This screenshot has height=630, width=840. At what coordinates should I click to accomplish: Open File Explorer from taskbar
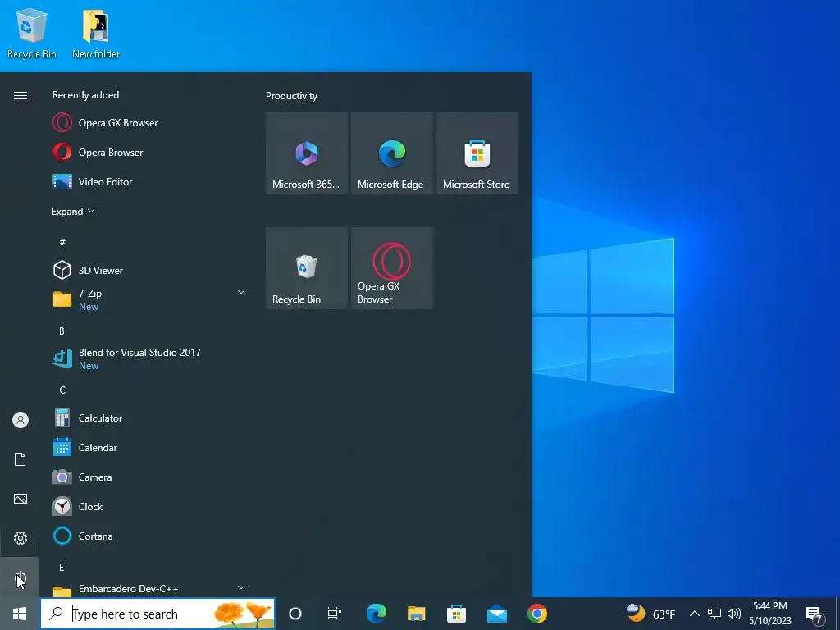pos(416,614)
